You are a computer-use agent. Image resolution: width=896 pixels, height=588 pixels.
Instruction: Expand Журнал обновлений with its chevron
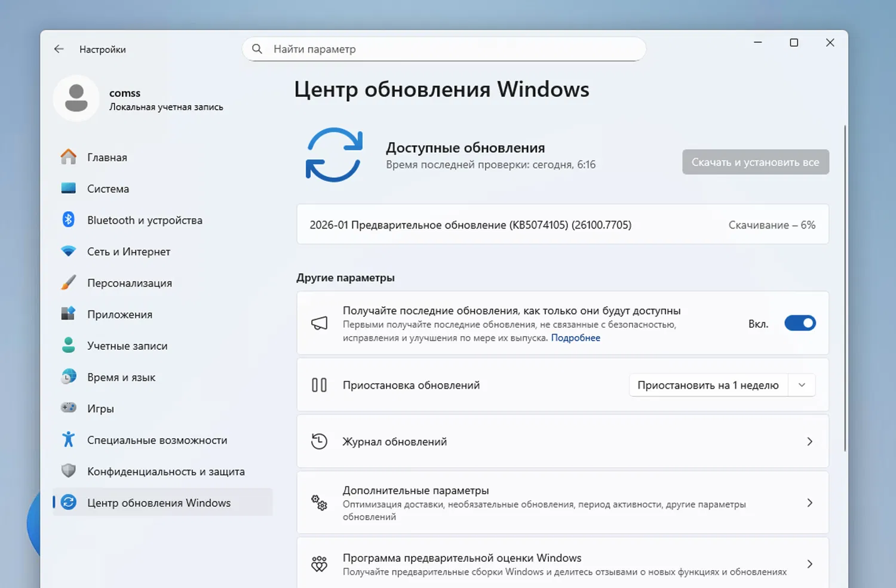tap(810, 442)
